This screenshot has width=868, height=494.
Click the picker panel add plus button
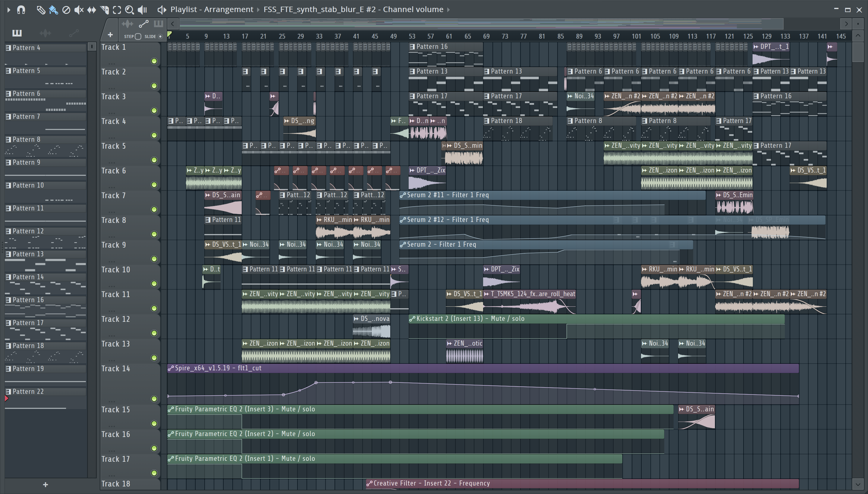46,485
